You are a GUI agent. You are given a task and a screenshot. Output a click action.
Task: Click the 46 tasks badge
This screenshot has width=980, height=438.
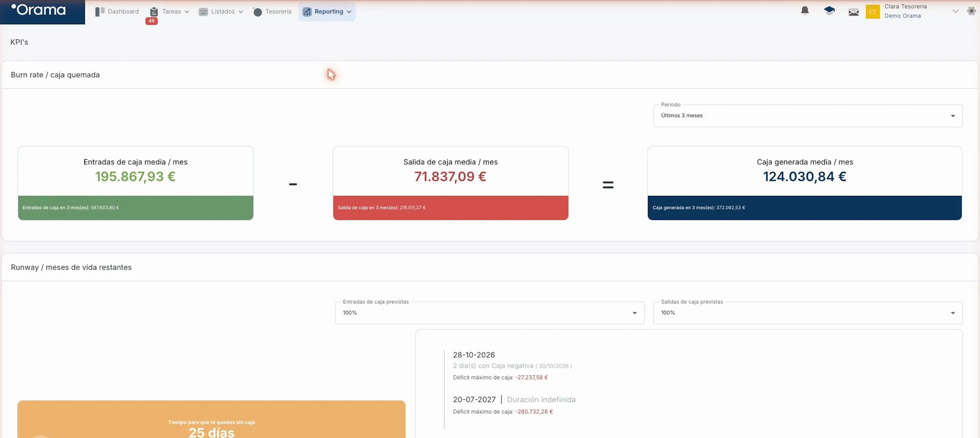point(151,21)
